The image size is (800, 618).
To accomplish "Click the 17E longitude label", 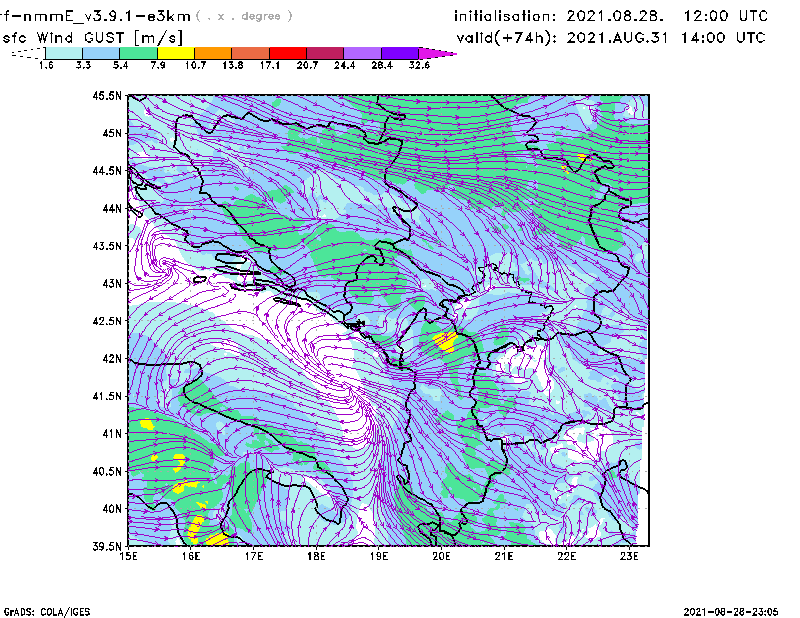I will [254, 556].
